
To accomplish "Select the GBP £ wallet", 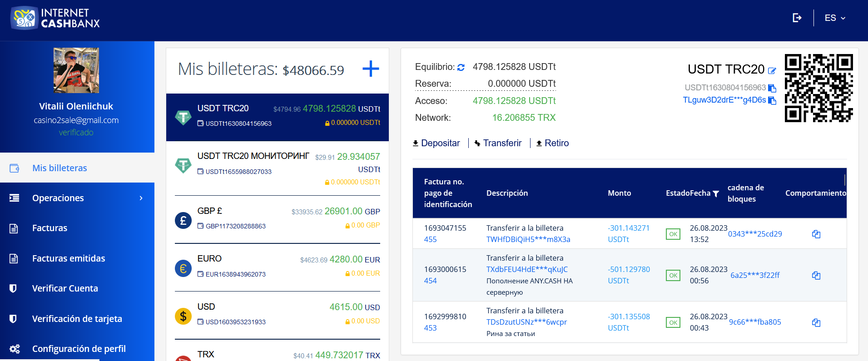I will (x=277, y=219).
